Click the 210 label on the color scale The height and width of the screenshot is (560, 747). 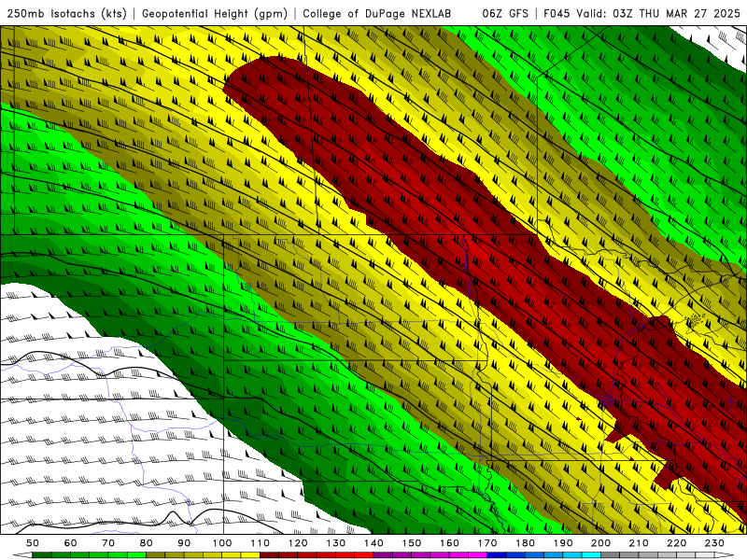pyautogui.click(x=639, y=543)
